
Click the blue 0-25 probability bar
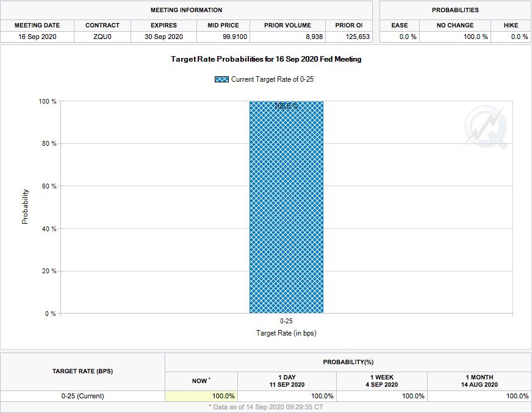pos(286,207)
